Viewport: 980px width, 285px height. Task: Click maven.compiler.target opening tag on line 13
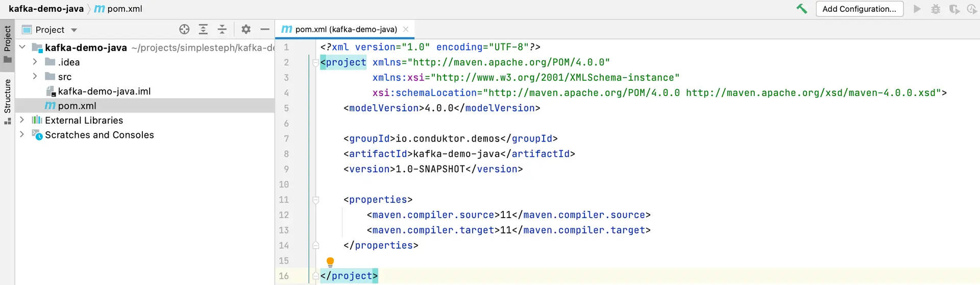(x=433, y=230)
